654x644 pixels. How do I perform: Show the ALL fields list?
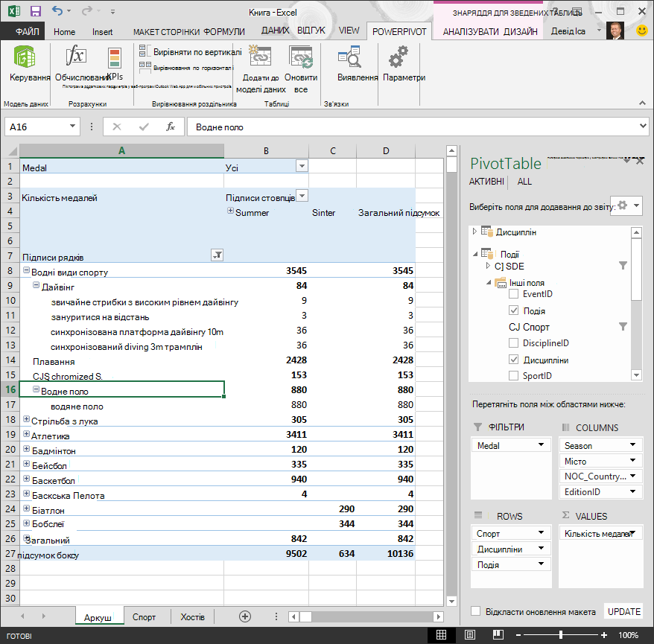(524, 182)
